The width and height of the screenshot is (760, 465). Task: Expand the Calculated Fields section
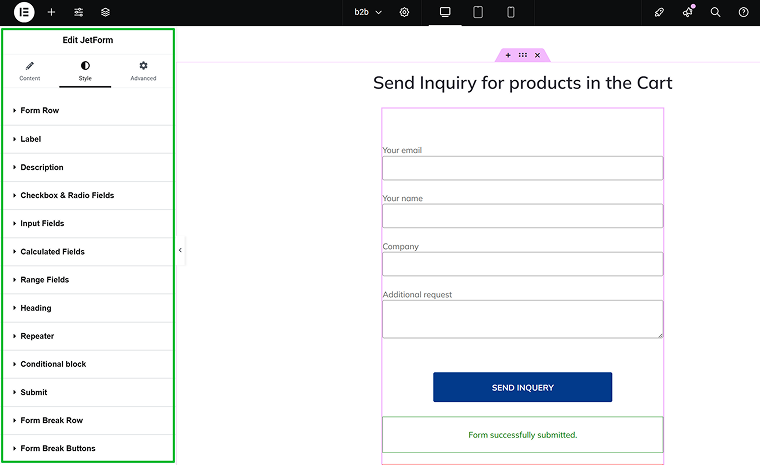point(88,252)
